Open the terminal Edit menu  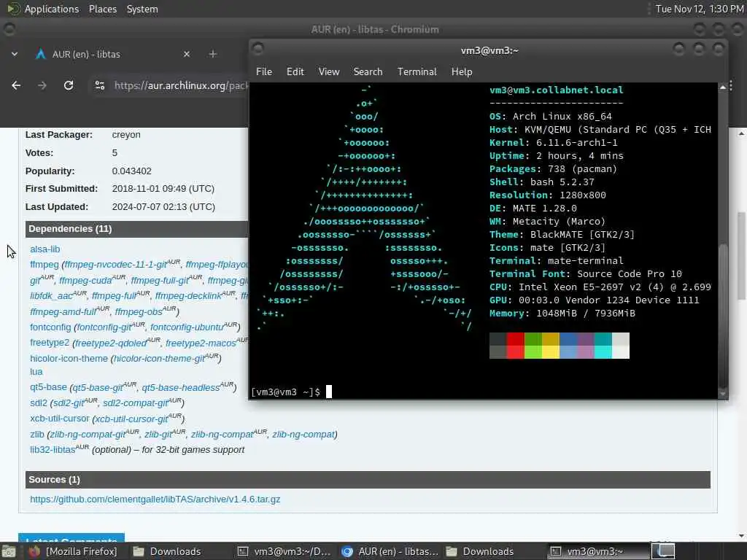(295, 71)
